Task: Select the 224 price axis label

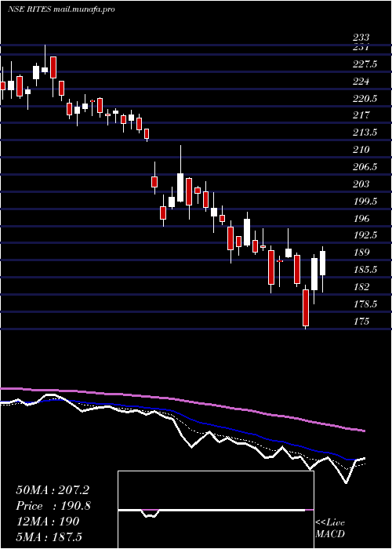Action: 361,82
